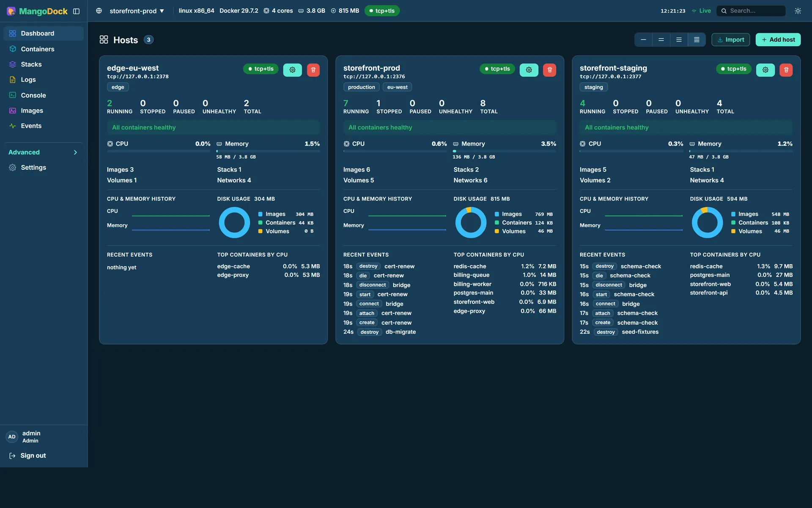Click the seed-fixtures destroy event
The image size is (812, 508).
click(x=619, y=332)
